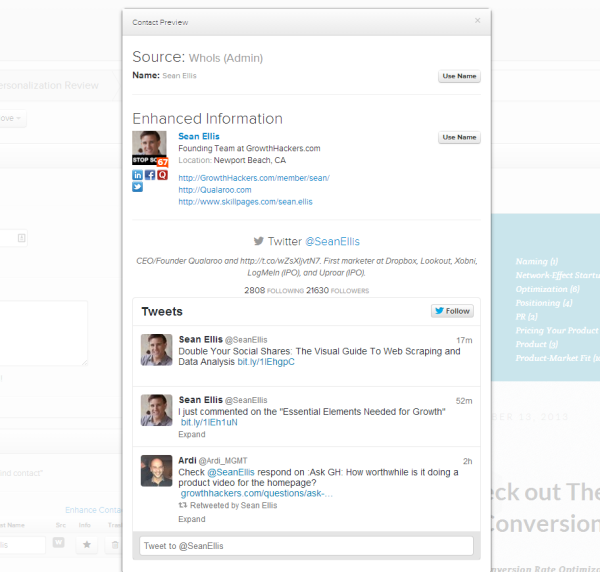Close the Contact Preview dialog
The width and height of the screenshot is (600, 572).
(477, 21)
